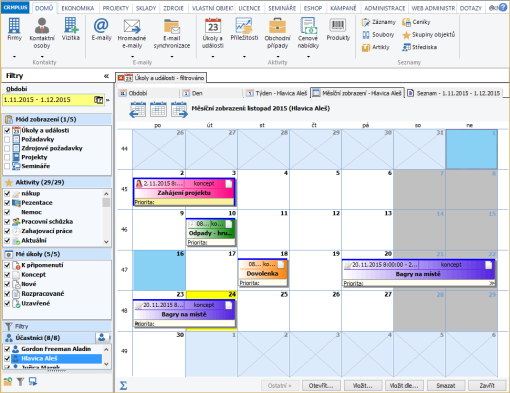
Task: Open the Období date picker dropdown
Action: pyautogui.click(x=99, y=100)
